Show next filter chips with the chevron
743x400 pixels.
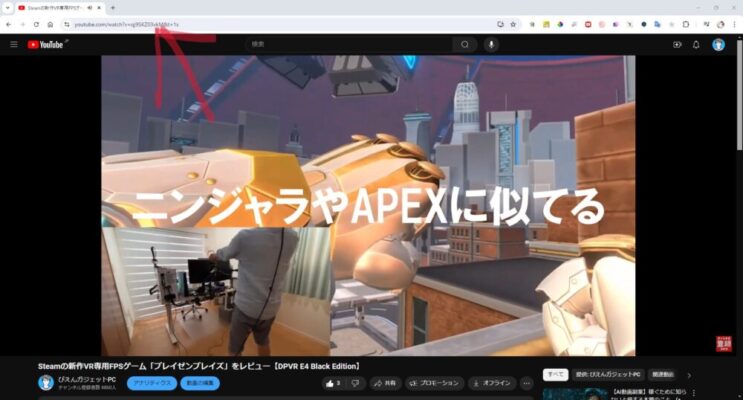tap(689, 375)
